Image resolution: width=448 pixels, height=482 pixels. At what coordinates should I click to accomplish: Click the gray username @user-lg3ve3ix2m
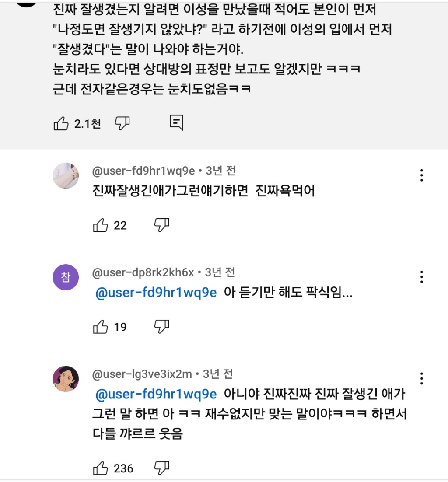[142, 374]
